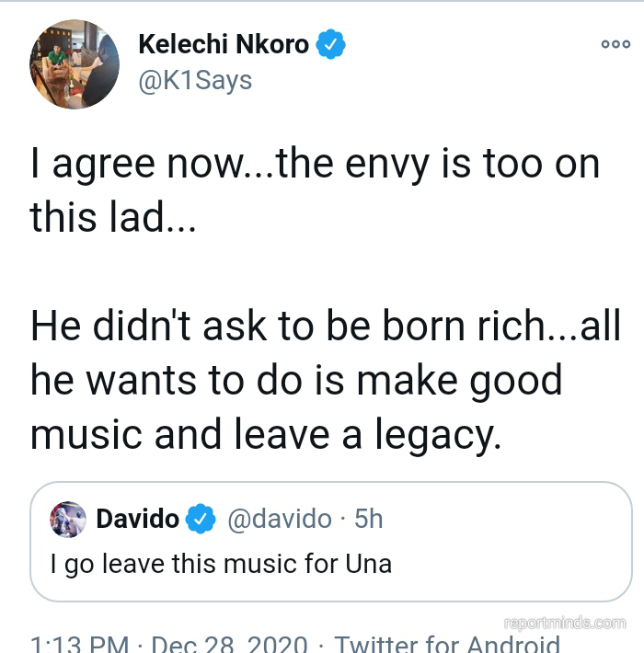Viewport: 644px width, 653px height.
Task: Tap Davido's small avatar in quoted tweet
Action: coord(68,520)
